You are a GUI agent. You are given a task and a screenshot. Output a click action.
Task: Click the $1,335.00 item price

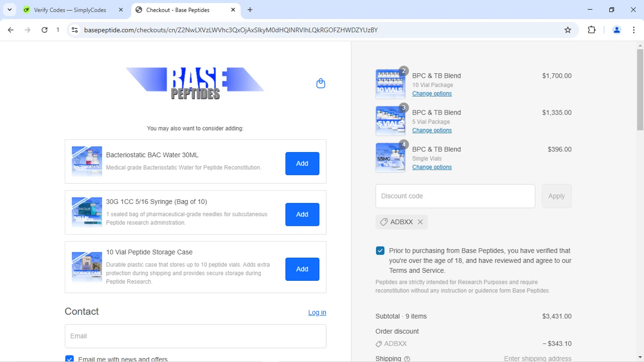click(557, 113)
